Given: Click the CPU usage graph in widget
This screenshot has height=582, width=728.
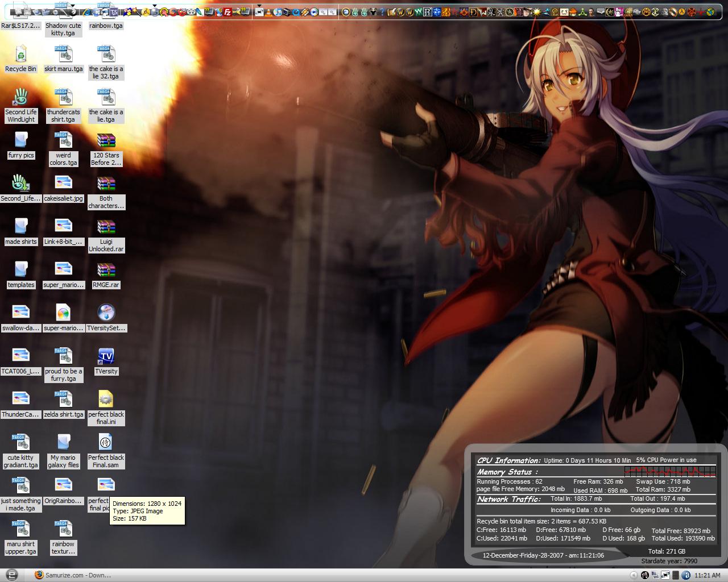Looking at the screenshot, I should [670, 471].
